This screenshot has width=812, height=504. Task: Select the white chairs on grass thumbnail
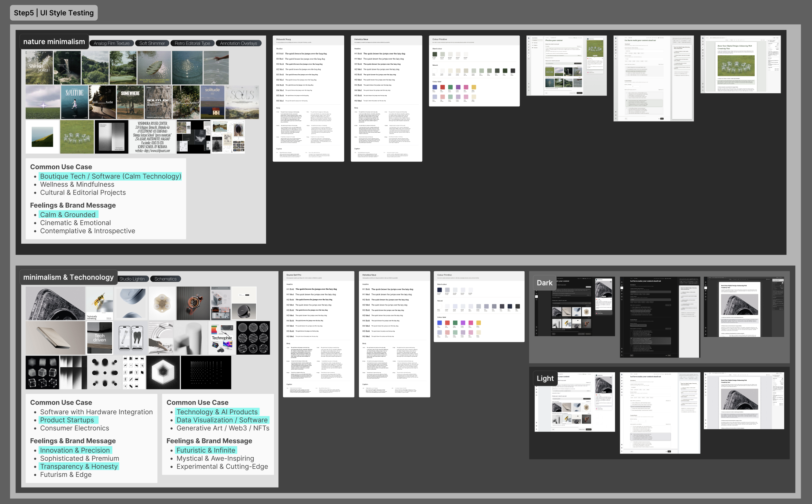click(77, 137)
